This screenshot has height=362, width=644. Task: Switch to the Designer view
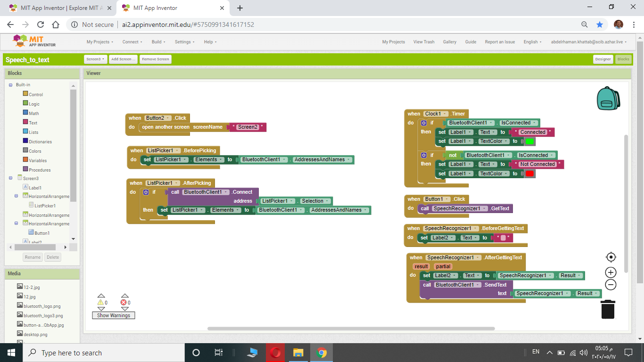coord(603,59)
